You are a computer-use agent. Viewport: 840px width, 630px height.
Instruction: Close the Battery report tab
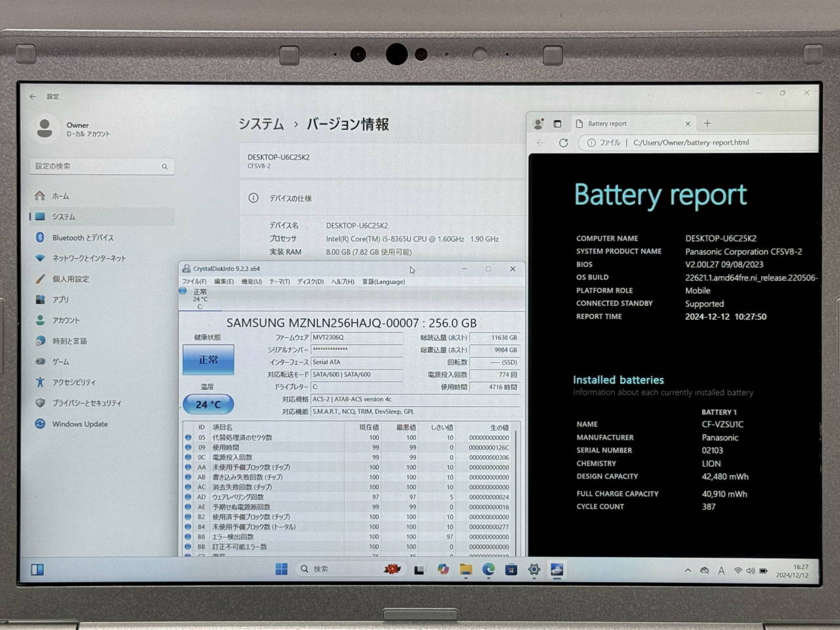point(688,123)
